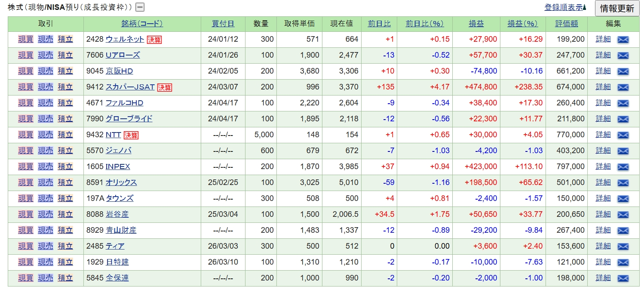Click the mail icon in the NTT row
This screenshot has width=644, height=296.
(x=623, y=135)
